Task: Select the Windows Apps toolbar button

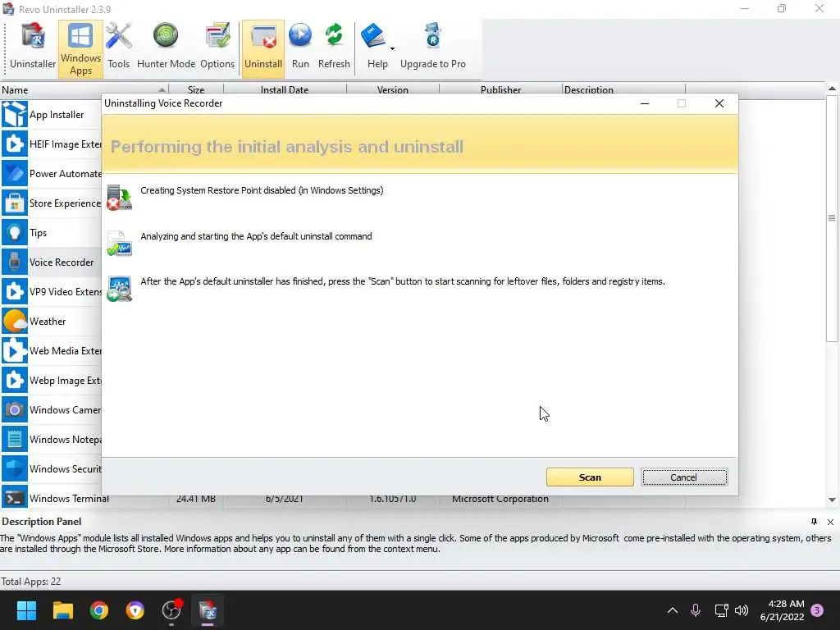Action: 80,48
